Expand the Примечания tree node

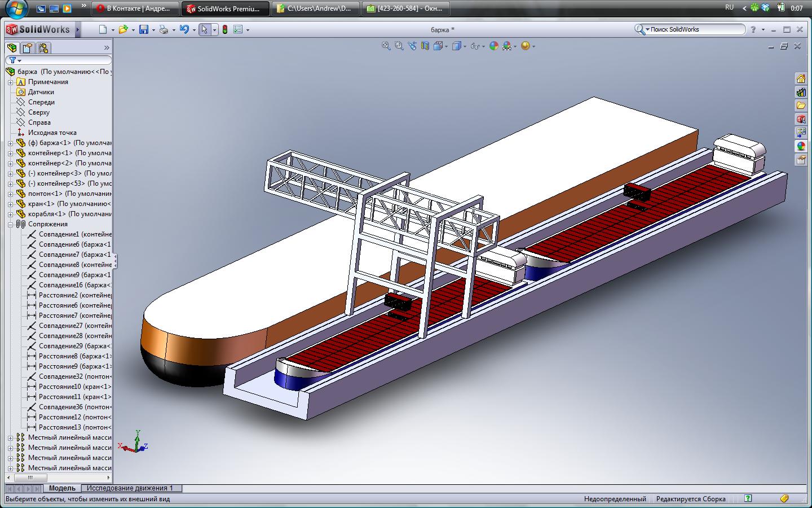[x=10, y=82]
